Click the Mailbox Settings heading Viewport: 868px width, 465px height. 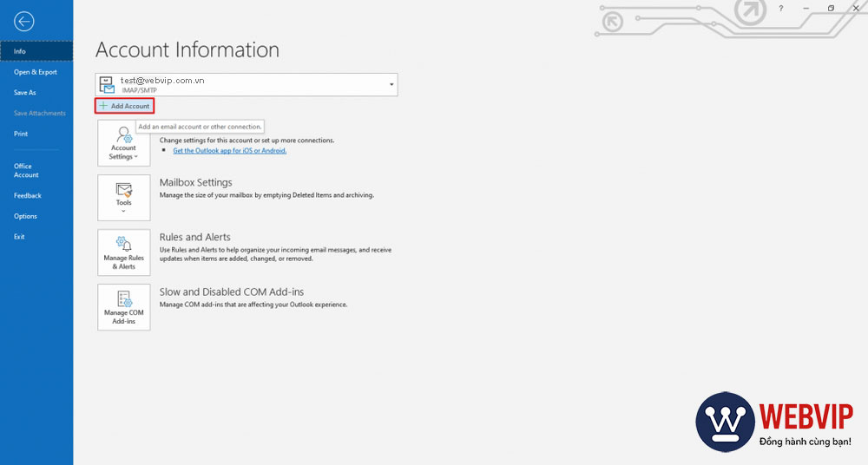click(196, 183)
